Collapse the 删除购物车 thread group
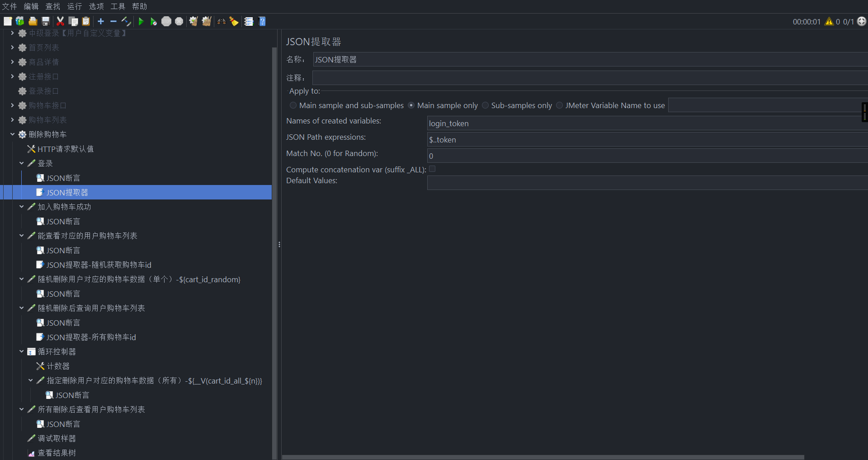 coord(13,134)
